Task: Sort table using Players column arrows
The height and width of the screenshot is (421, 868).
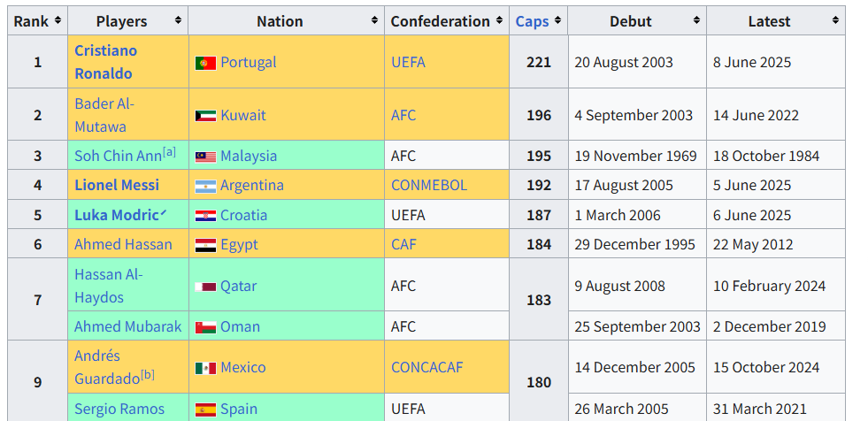Action: click(178, 21)
